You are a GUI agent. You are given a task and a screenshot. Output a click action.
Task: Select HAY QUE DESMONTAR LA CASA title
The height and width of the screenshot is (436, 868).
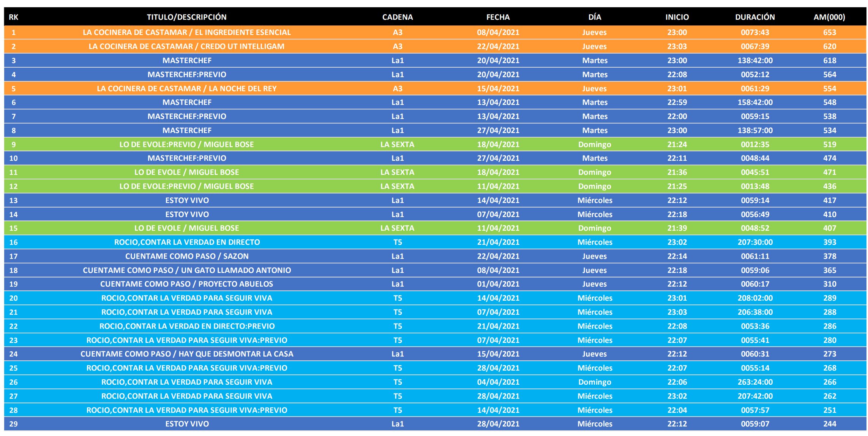(186, 354)
